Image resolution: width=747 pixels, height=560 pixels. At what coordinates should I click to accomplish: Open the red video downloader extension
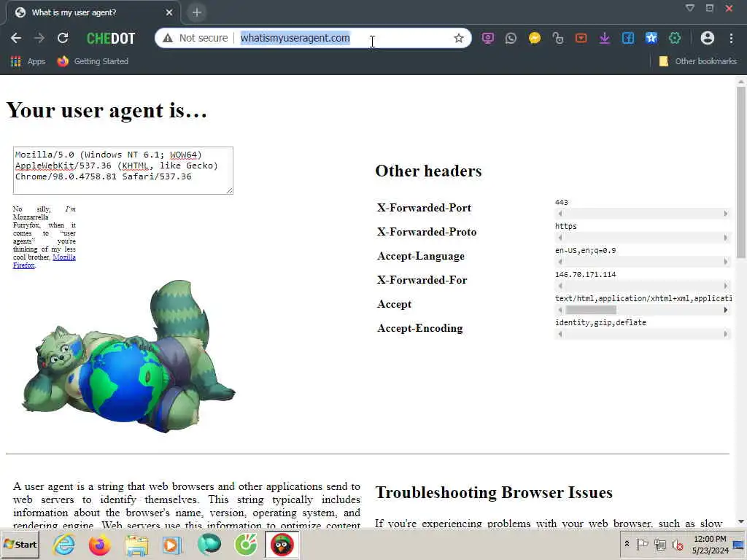click(x=581, y=38)
